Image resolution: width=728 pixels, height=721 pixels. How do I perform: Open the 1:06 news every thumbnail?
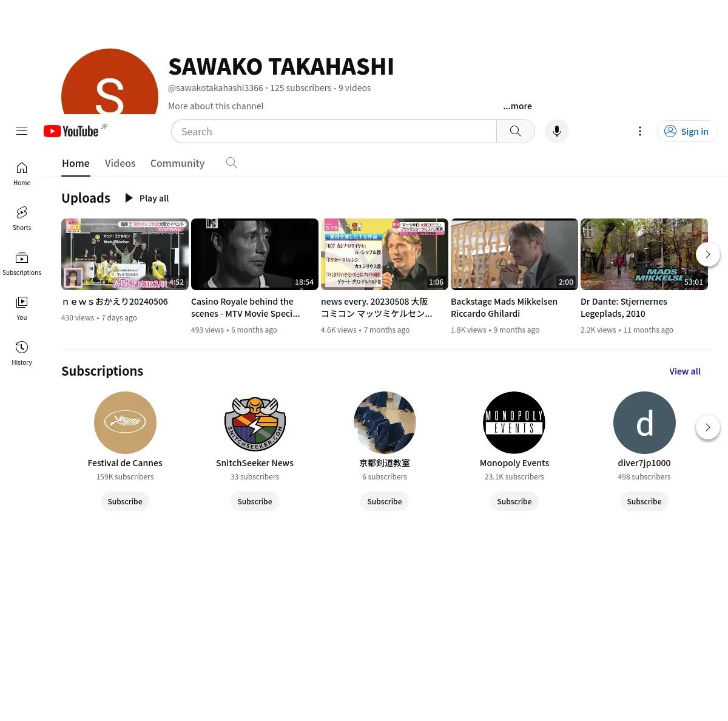tap(385, 254)
